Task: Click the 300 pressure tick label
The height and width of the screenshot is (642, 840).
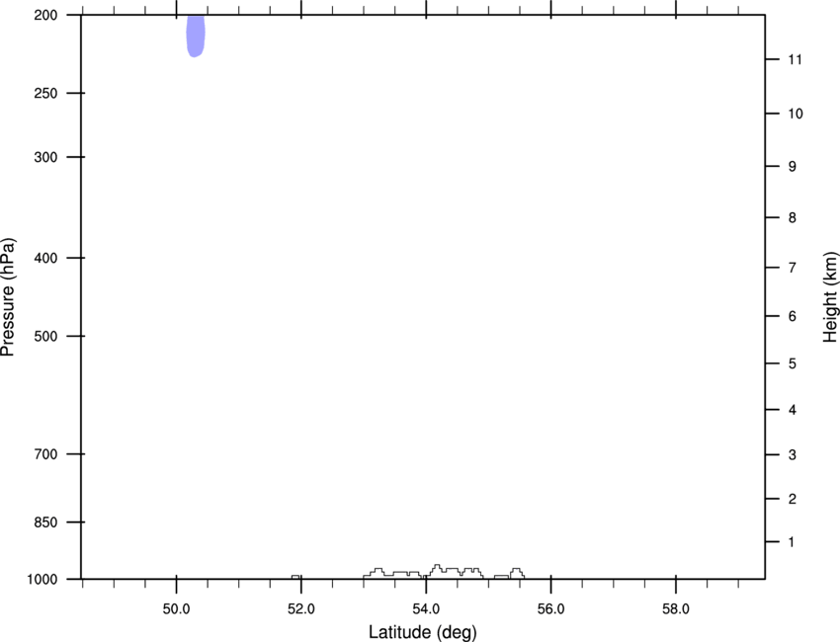Action: pyautogui.click(x=45, y=157)
